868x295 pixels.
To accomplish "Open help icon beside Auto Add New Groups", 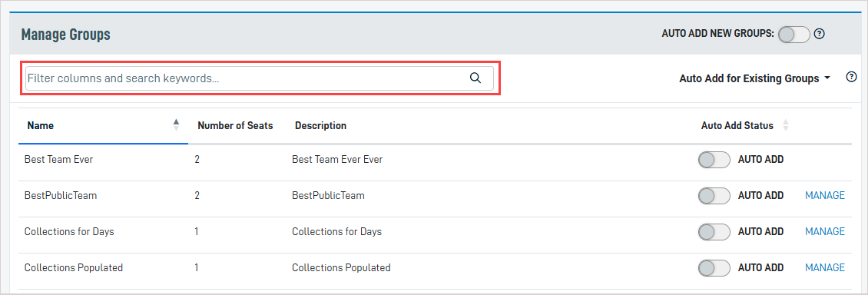I will click(820, 34).
